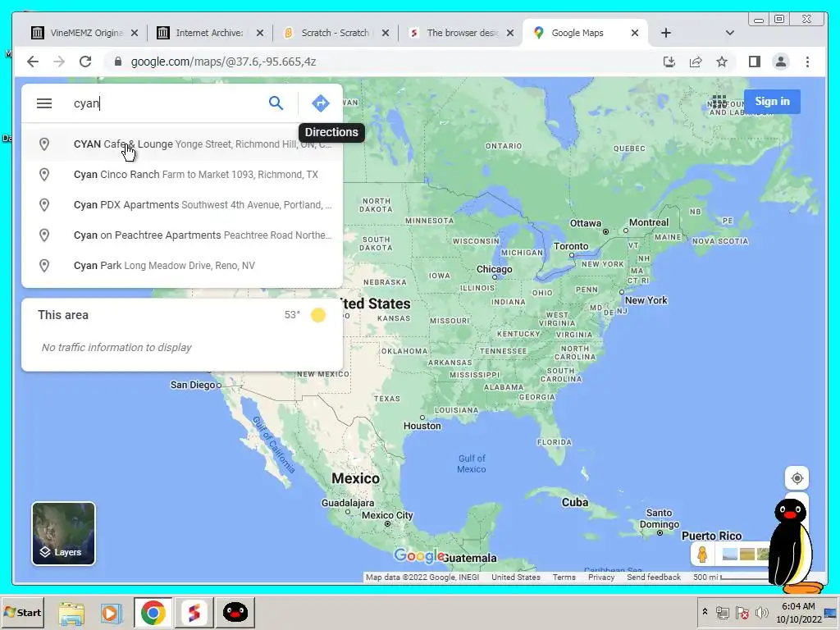This screenshot has width=840, height=630.
Task: Click the blue search magnifier icon
Action: [276, 103]
